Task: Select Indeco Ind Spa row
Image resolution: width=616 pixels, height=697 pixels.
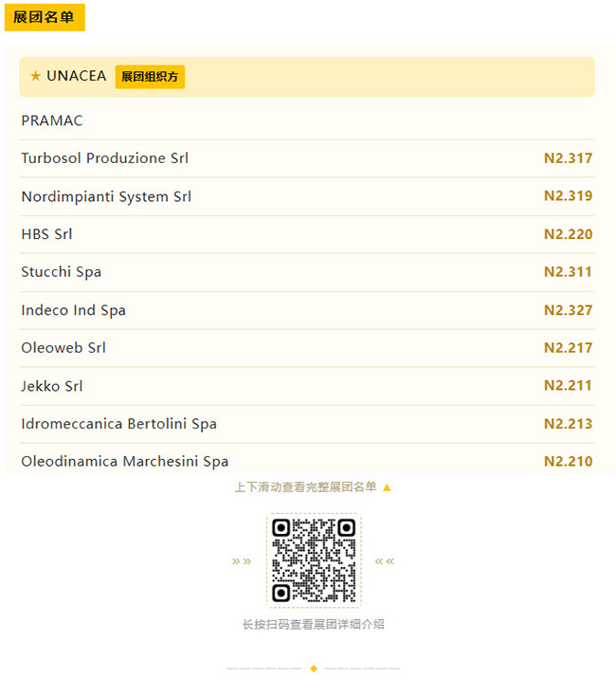Action: point(307,310)
